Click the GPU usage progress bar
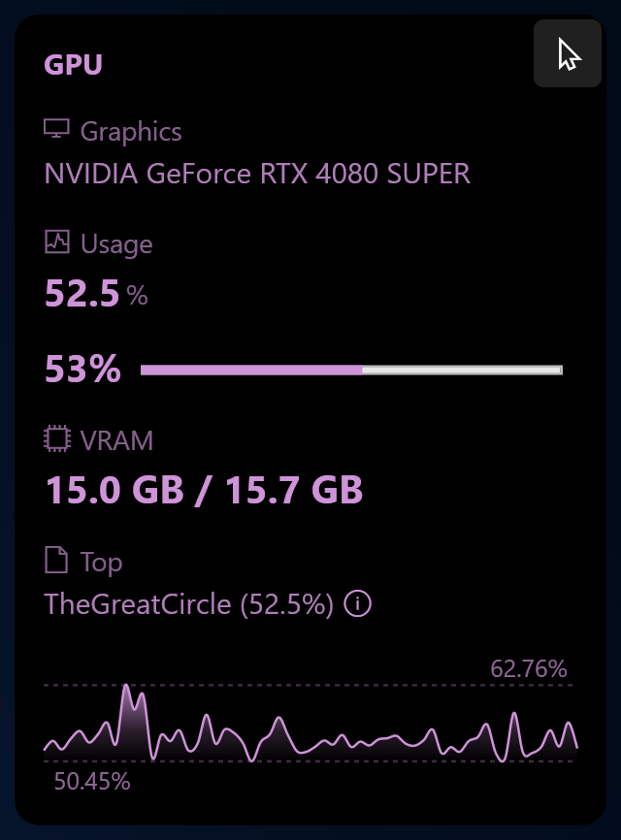Screen dimensions: 621x840 (352, 369)
